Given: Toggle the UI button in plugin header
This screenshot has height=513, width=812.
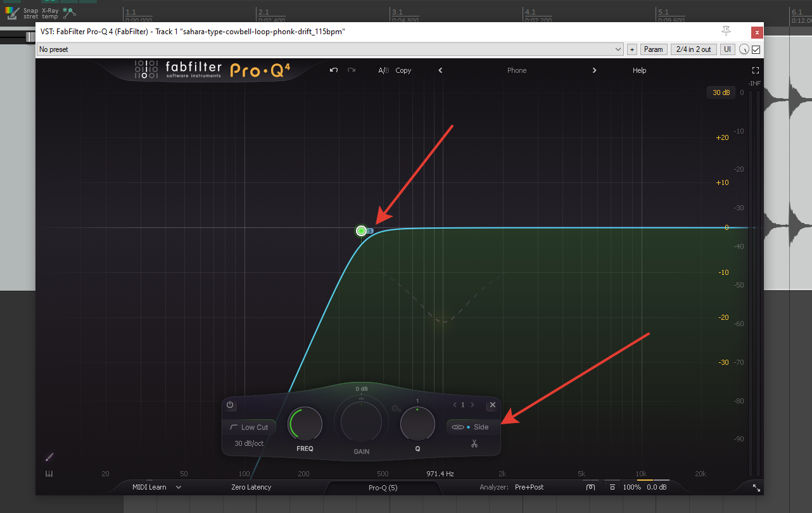Looking at the screenshot, I should pos(727,49).
